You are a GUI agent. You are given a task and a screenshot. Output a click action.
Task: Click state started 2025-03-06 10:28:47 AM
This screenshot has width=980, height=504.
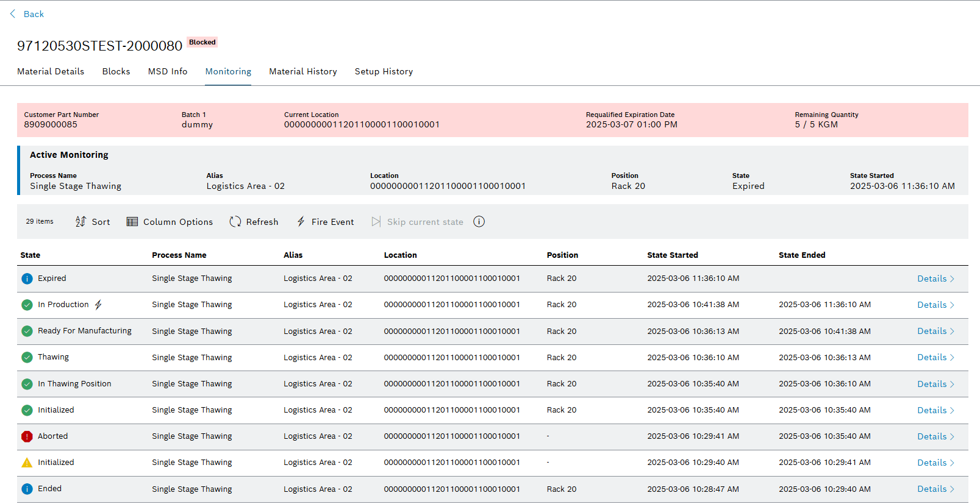click(693, 489)
